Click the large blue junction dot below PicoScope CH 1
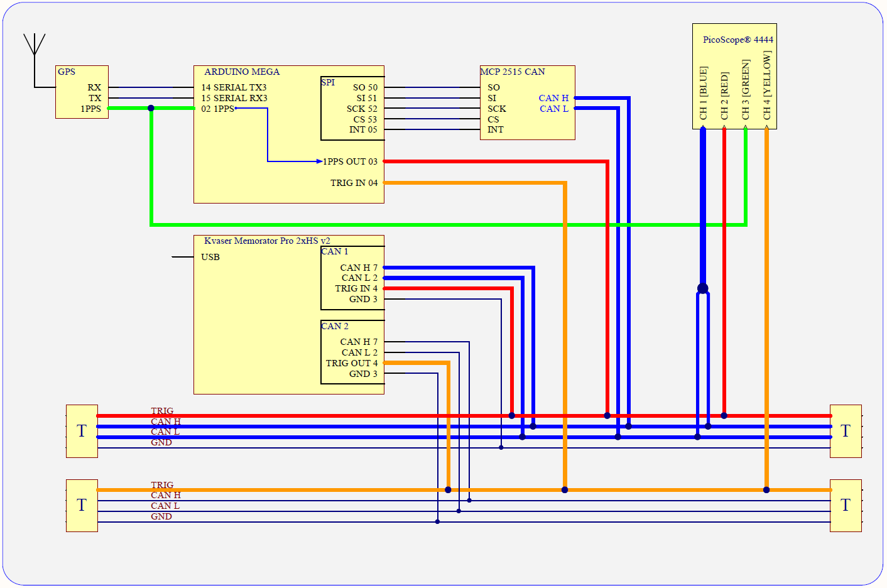This screenshot has width=887, height=588. (703, 288)
